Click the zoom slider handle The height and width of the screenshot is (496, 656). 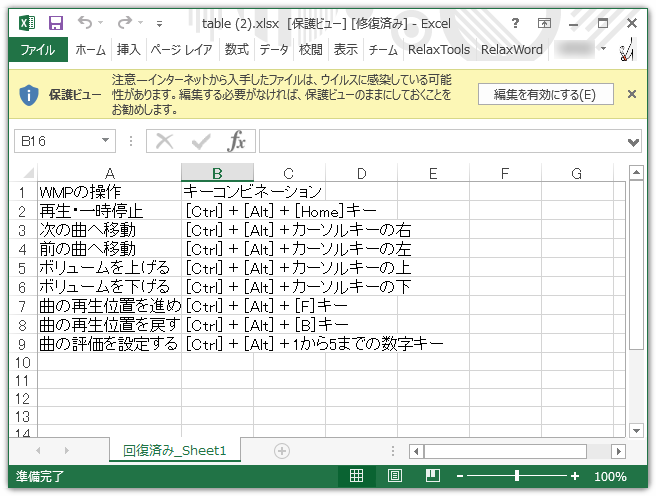517,476
